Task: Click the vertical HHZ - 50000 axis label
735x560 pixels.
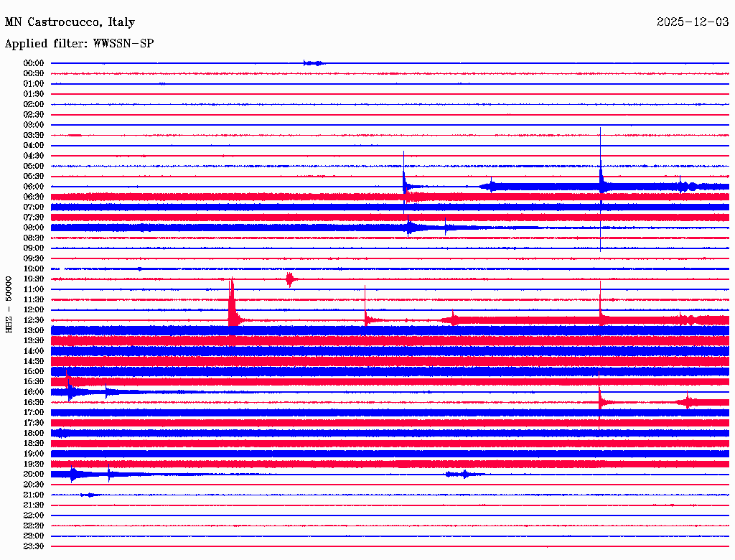Action: coord(9,304)
